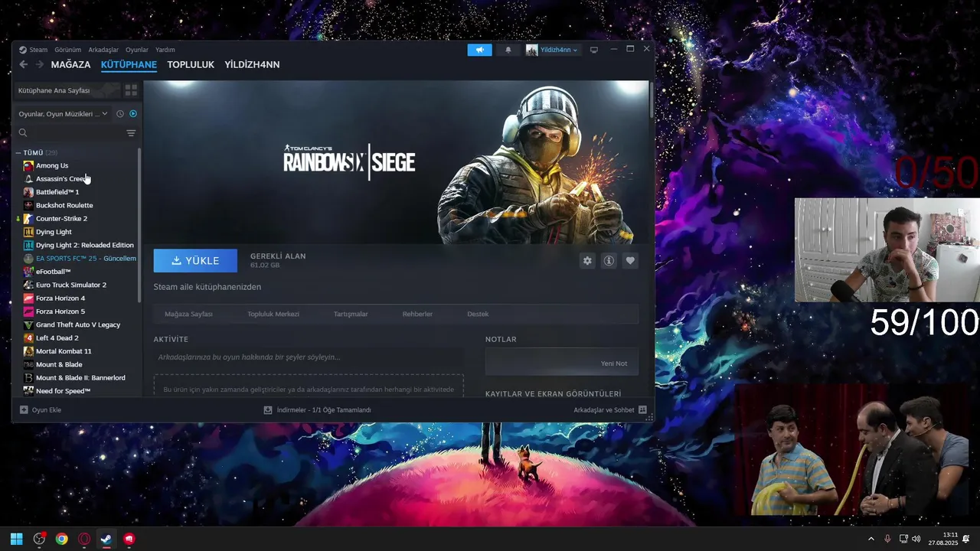Select Assassin's Creed entry
This screenshot has height=551, width=980.
(61, 178)
